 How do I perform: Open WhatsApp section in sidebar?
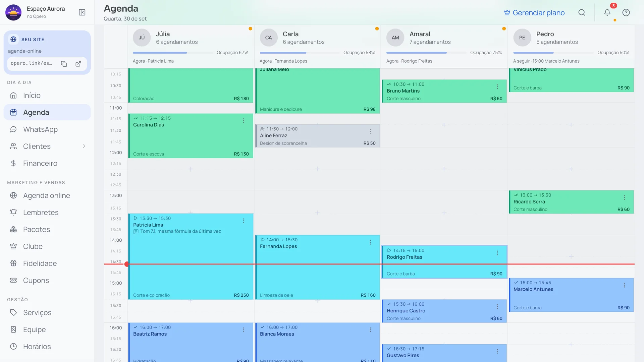tap(47, 129)
